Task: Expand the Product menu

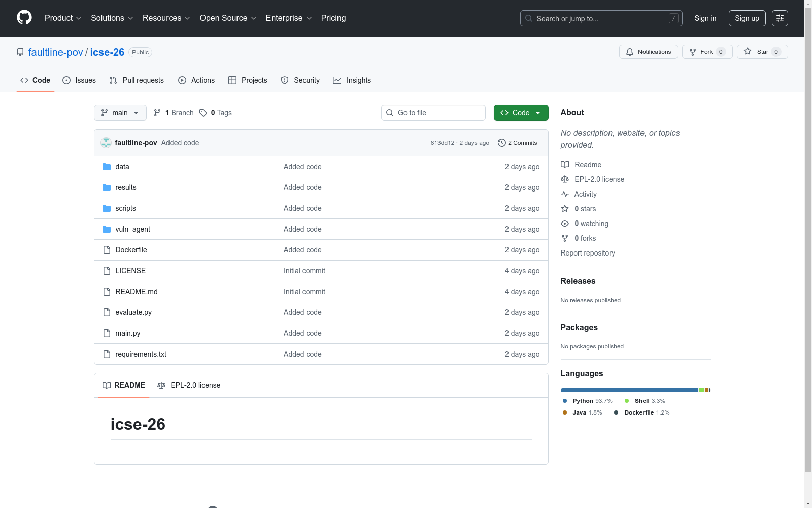Action: point(63,18)
